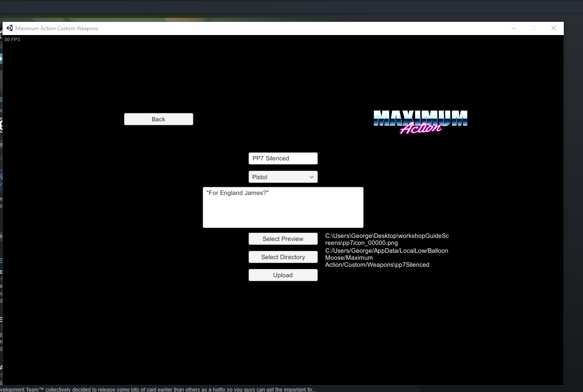Maximize the Custom Weapons window
This screenshot has width=583, height=392.
(533, 28)
